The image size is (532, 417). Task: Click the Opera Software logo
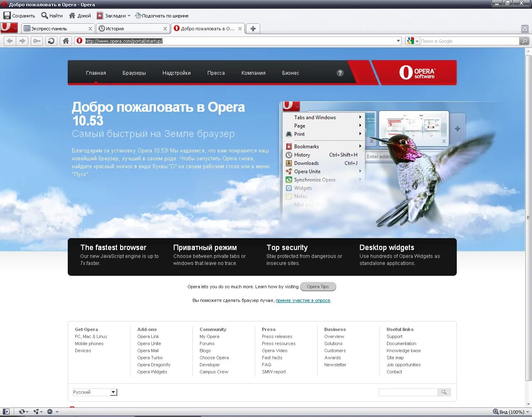(x=417, y=73)
